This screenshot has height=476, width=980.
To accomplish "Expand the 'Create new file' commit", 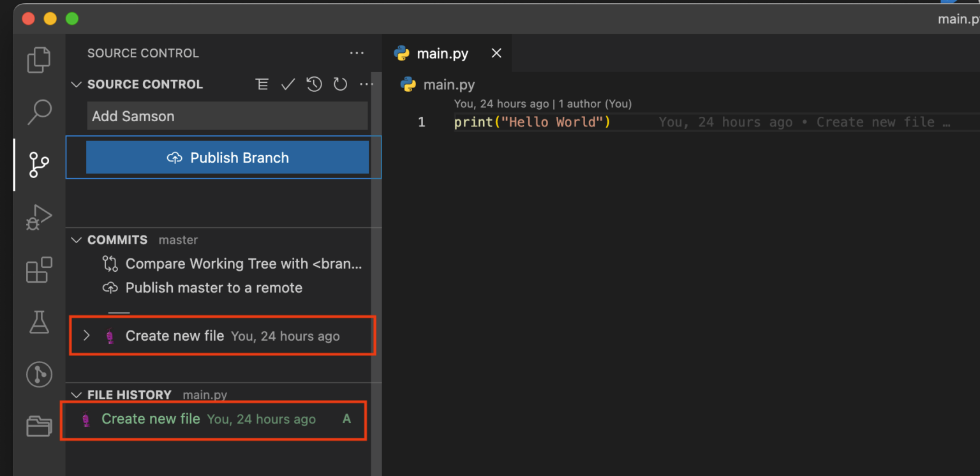I will coord(87,336).
